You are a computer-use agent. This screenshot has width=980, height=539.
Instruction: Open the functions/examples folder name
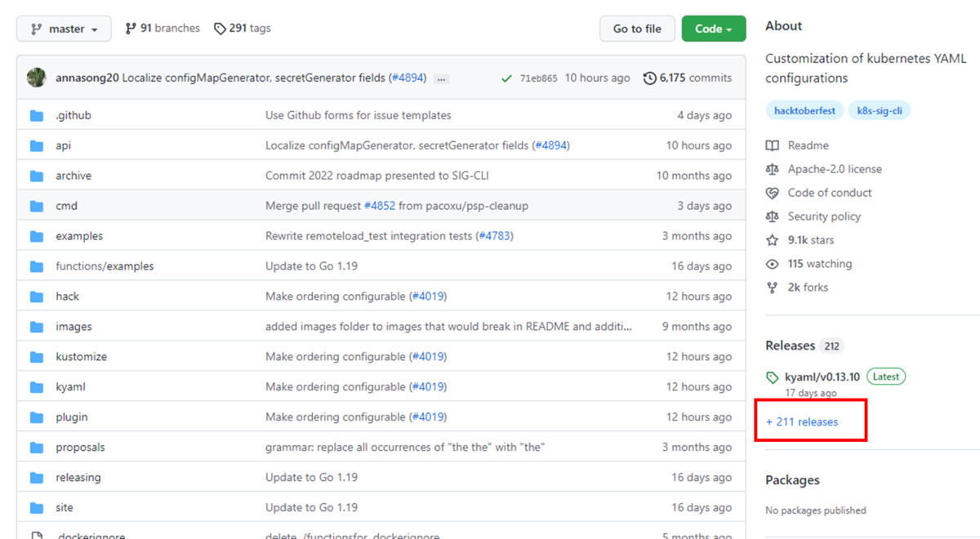click(x=105, y=266)
